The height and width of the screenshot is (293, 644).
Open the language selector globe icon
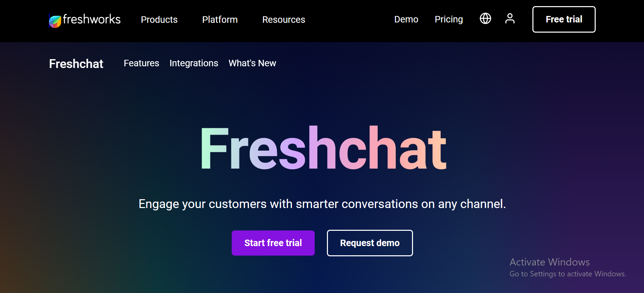[x=485, y=19]
